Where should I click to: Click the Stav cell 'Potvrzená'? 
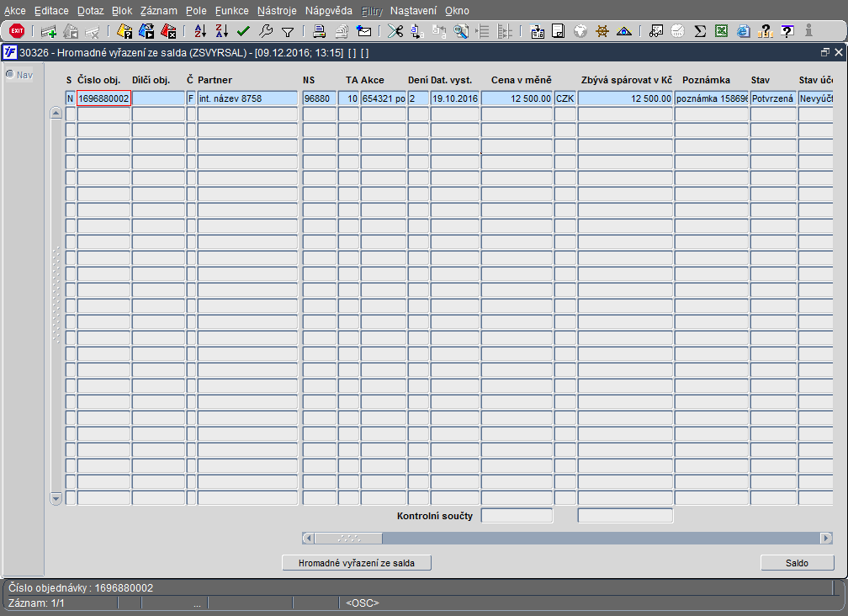click(x=773, y=98)
